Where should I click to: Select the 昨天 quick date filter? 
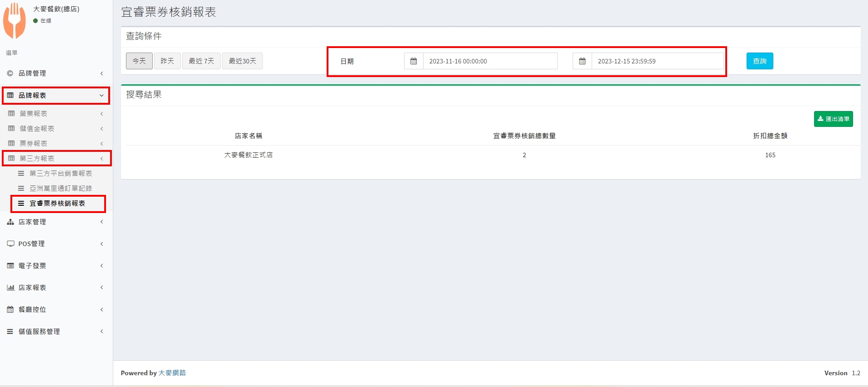coord(167,61)
